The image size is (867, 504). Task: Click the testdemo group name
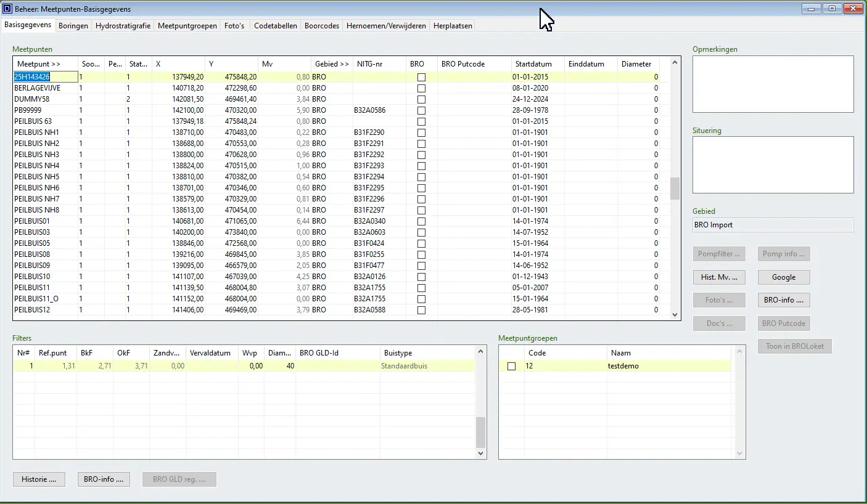pyautogui.click(x=623, y=366)
